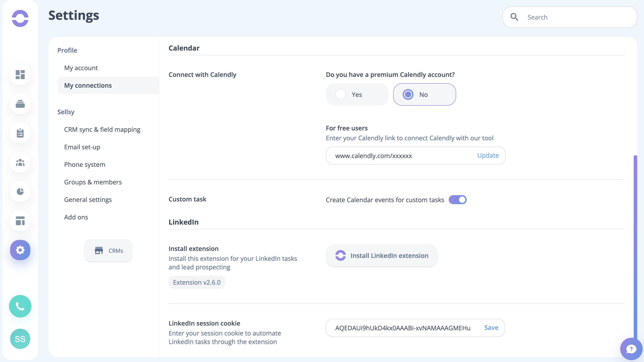Click the CRMs button
The height and width of the screenshot is (362, 644).
pos(108,251)
